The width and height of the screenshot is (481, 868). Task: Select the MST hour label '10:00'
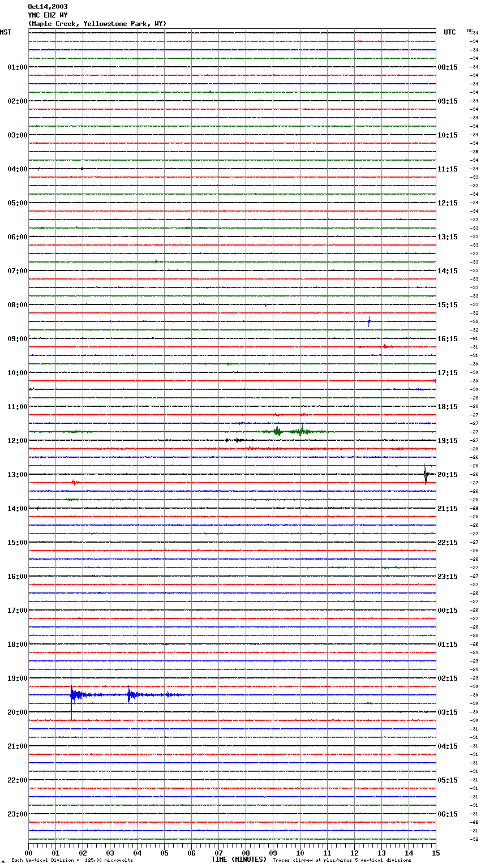coord(18,373)
